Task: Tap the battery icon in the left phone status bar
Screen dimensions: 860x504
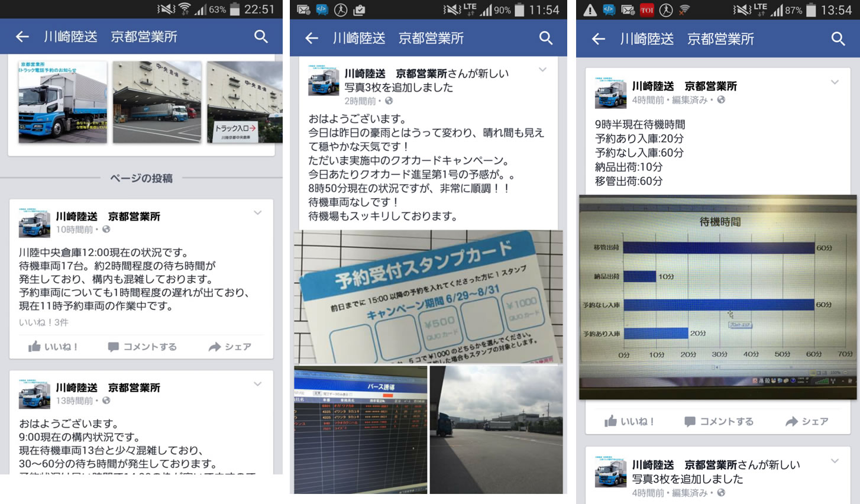Action: (x=235, y=9)
